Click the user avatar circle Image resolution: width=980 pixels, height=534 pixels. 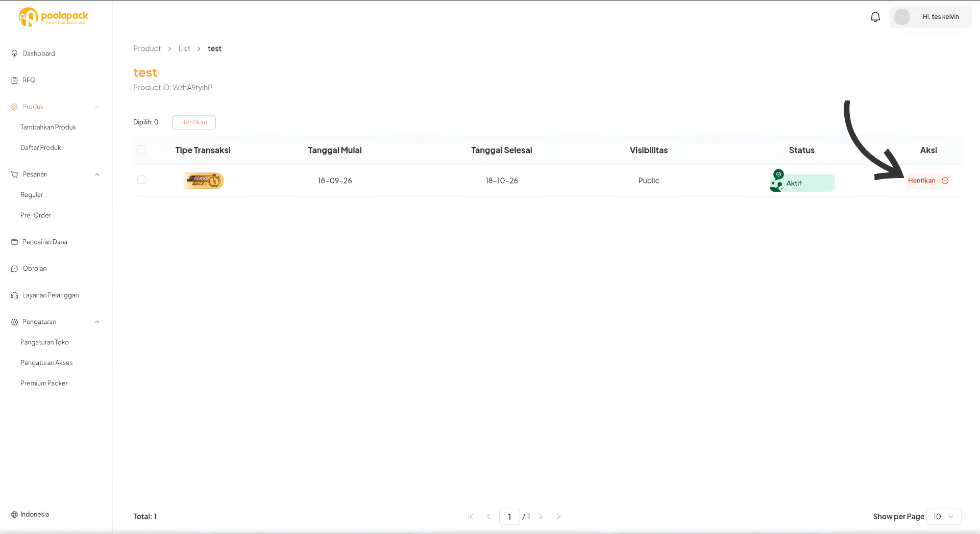pyautogui.click(x=902, y=17)
